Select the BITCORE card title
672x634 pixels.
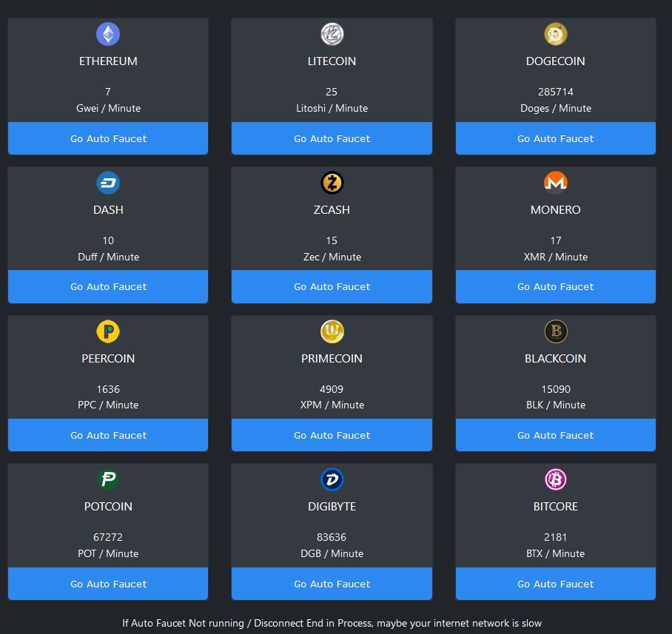tap(555, 506)
